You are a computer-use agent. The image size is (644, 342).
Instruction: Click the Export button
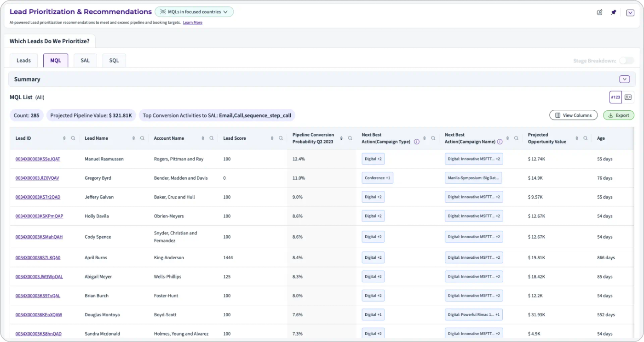coord(619,115)
